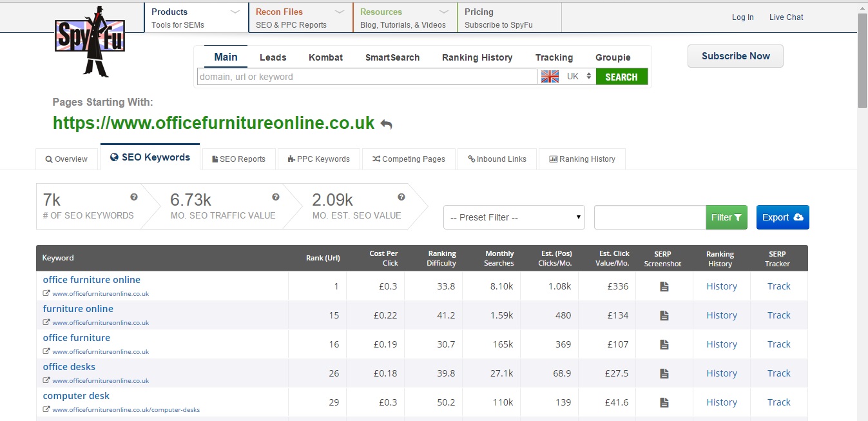Click Track for office furniture keyword

coord(778,344)
